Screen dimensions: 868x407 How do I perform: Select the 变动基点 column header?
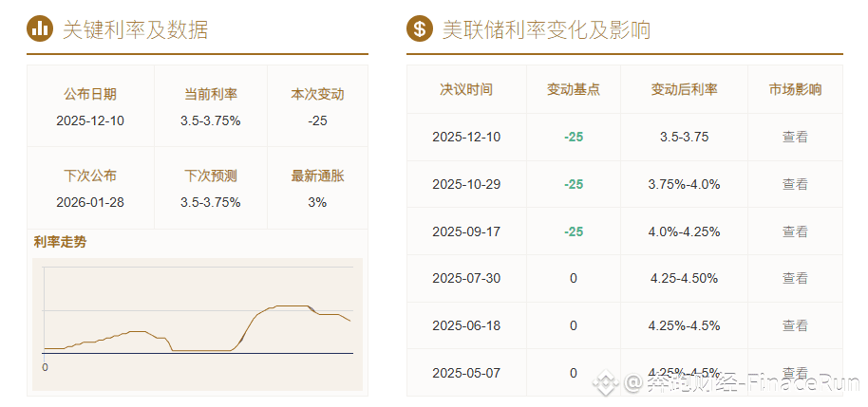click(x=574, y=90)
